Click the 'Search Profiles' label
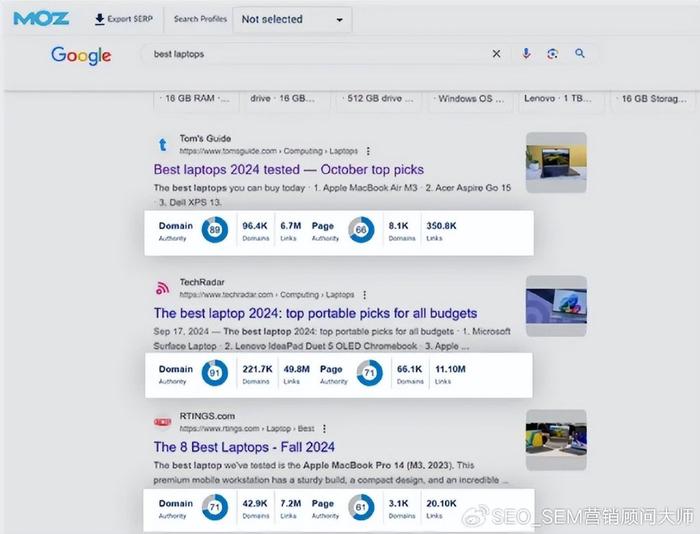 (200, 19)
